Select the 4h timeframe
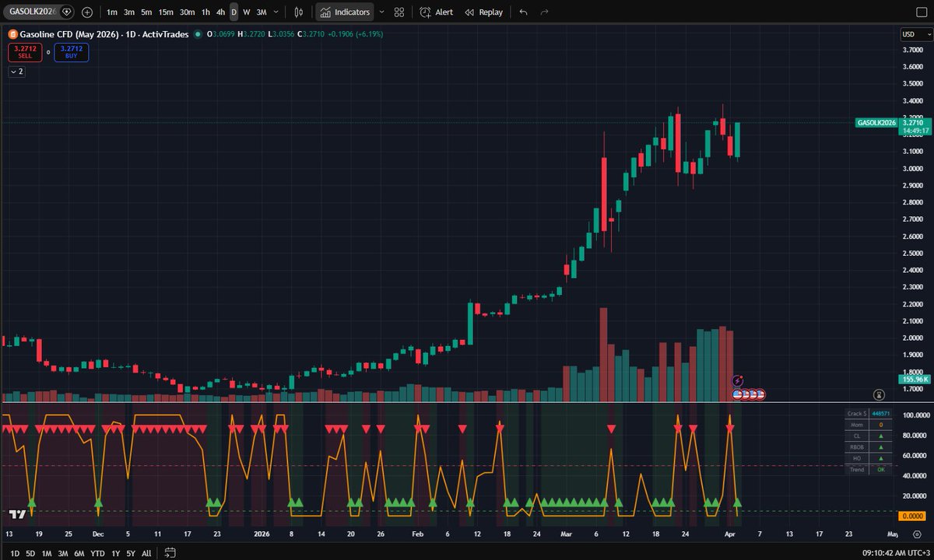The image size is (934, 560). (x=221, y=12)
